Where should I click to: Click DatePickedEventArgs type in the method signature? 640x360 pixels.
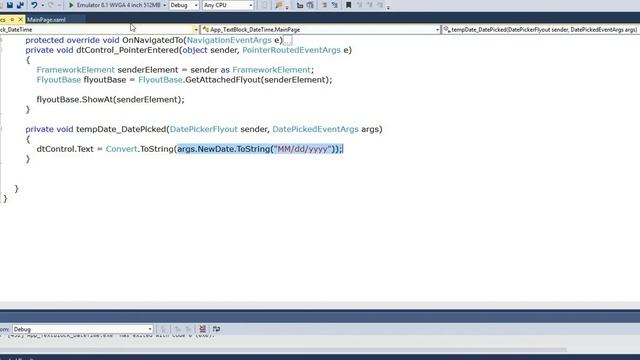[315, 129]
